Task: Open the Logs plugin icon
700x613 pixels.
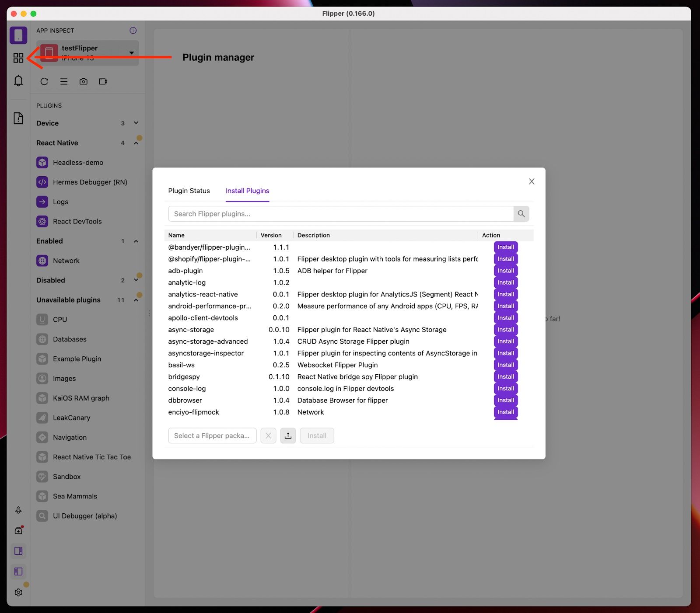Action: (42, 202)
